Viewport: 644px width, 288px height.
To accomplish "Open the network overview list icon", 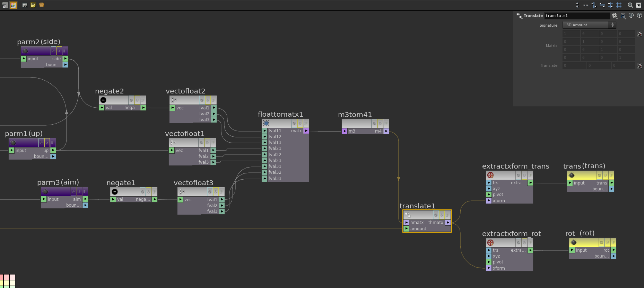I will point(5,5).
